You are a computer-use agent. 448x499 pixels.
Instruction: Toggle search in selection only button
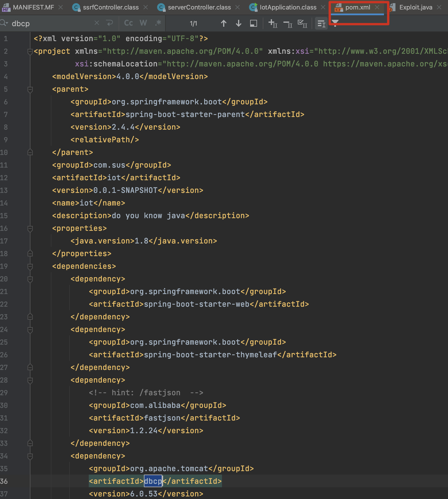click(321, 24)
